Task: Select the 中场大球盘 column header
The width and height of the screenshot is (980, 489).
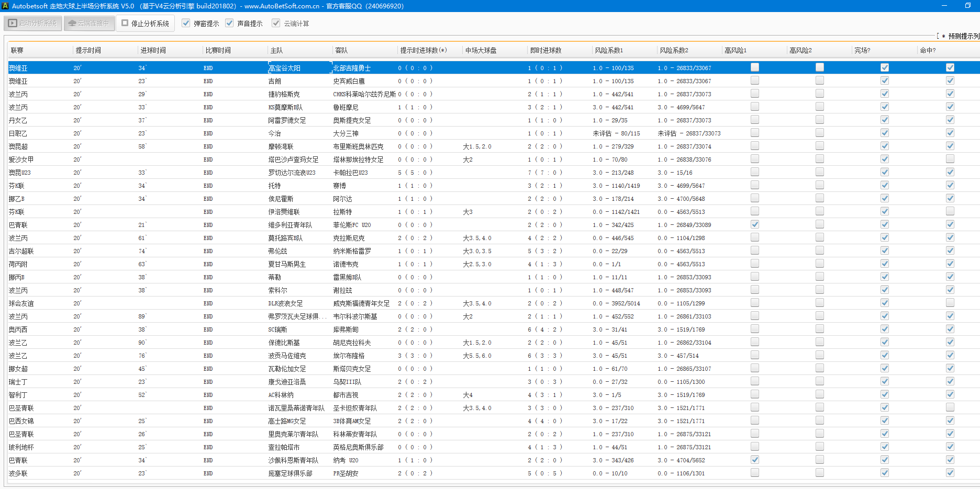Action: pyautogui.click(x=481, y=50)
